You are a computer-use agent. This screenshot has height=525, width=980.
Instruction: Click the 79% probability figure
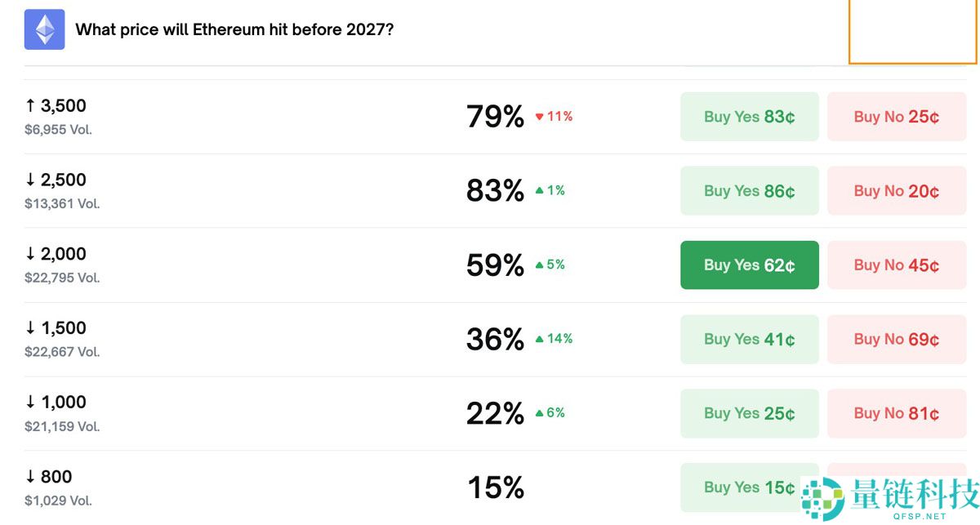click(495, 116)
